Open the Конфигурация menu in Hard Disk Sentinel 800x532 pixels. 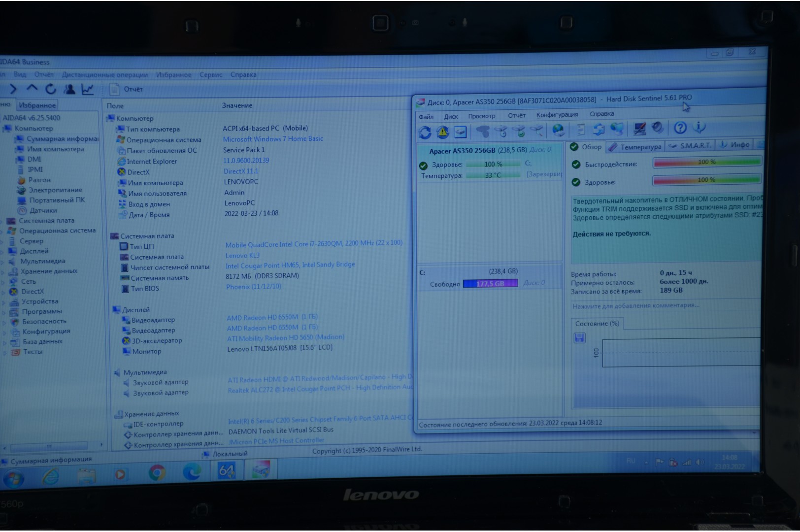[557, 115]
